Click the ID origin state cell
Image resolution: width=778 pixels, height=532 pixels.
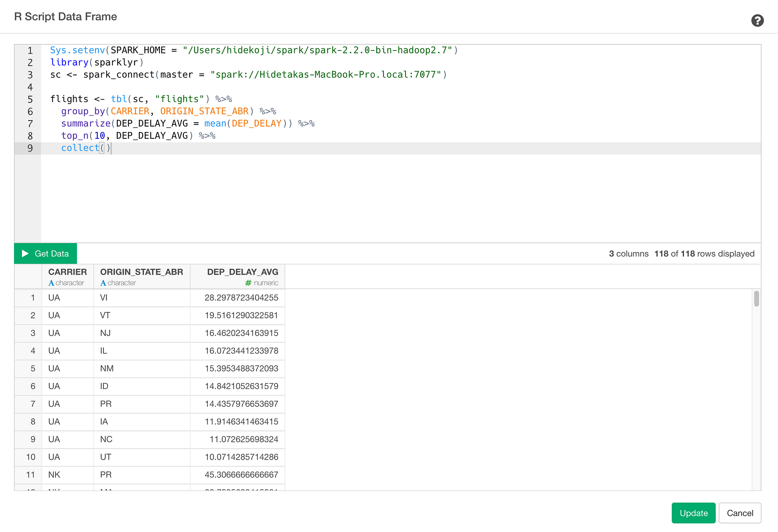click(142, 386)
